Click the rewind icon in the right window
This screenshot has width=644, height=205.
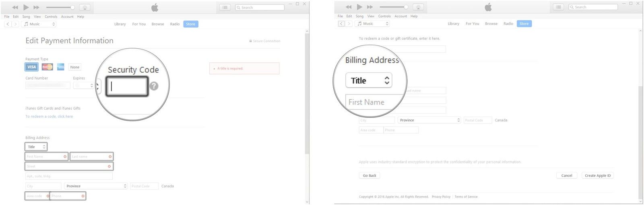click(x=349, y=7)
